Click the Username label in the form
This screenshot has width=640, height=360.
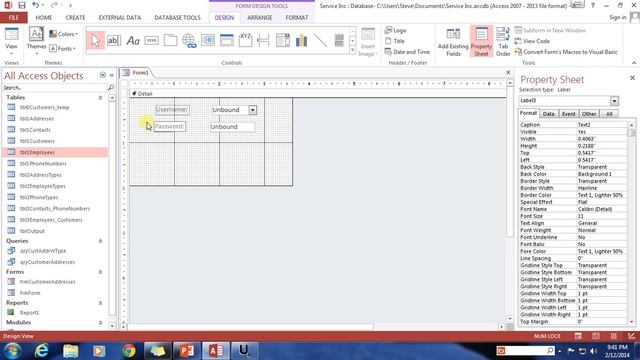(172, 110)
